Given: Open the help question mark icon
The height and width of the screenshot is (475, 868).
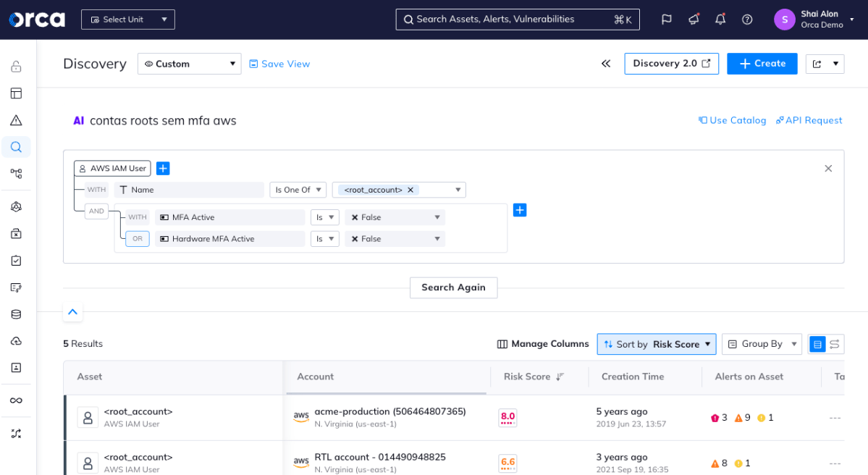Looking at the screenshot, I should click(x=747, y=20).
